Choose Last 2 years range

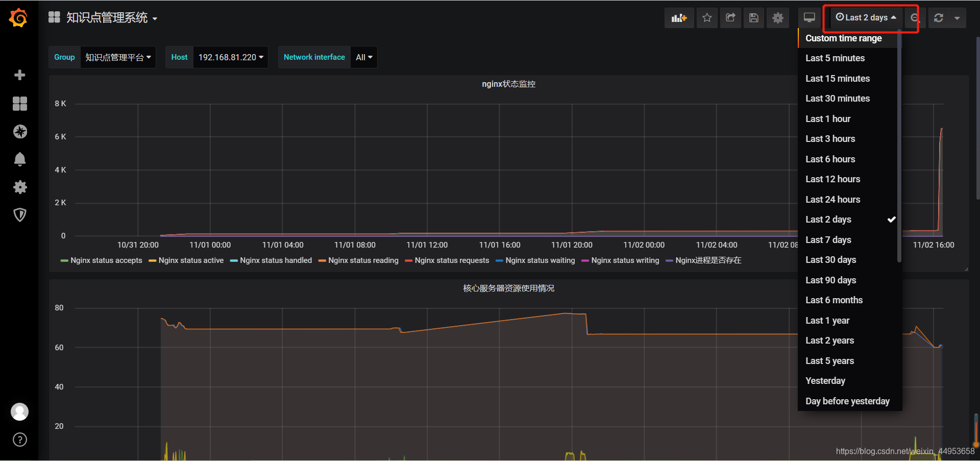click(x=847, y=341)
